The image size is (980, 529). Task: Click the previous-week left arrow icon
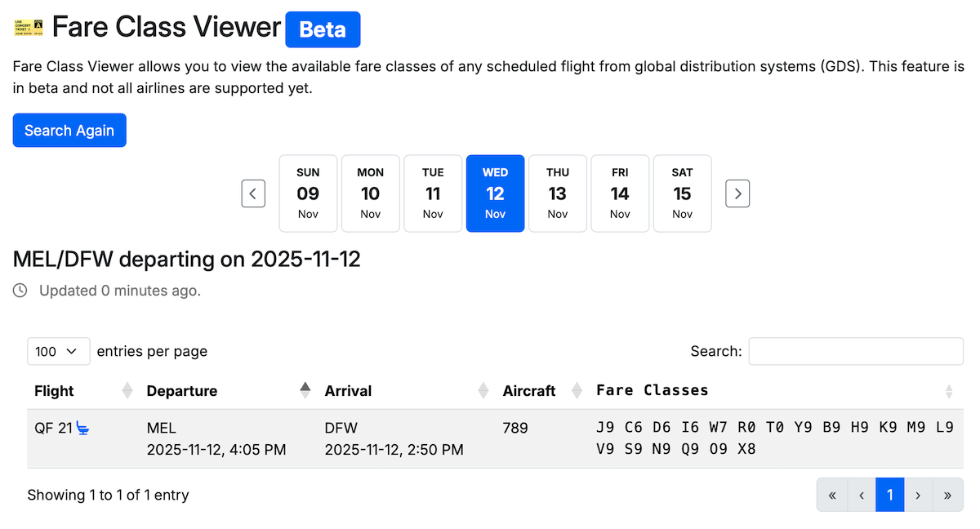[x=253, y=193]
